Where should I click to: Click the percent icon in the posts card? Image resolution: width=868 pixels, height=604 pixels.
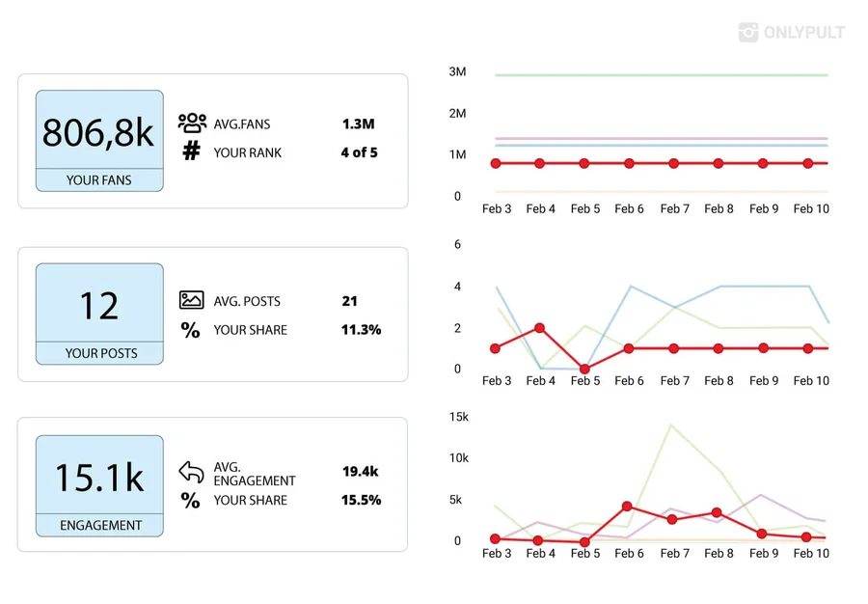click(x=191, y=330)
